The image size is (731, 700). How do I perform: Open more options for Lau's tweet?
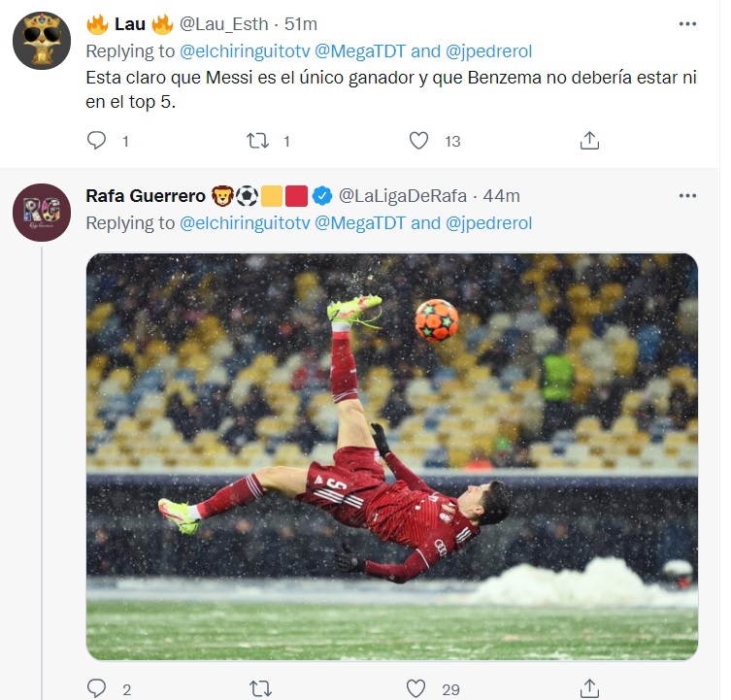point(687,23)
